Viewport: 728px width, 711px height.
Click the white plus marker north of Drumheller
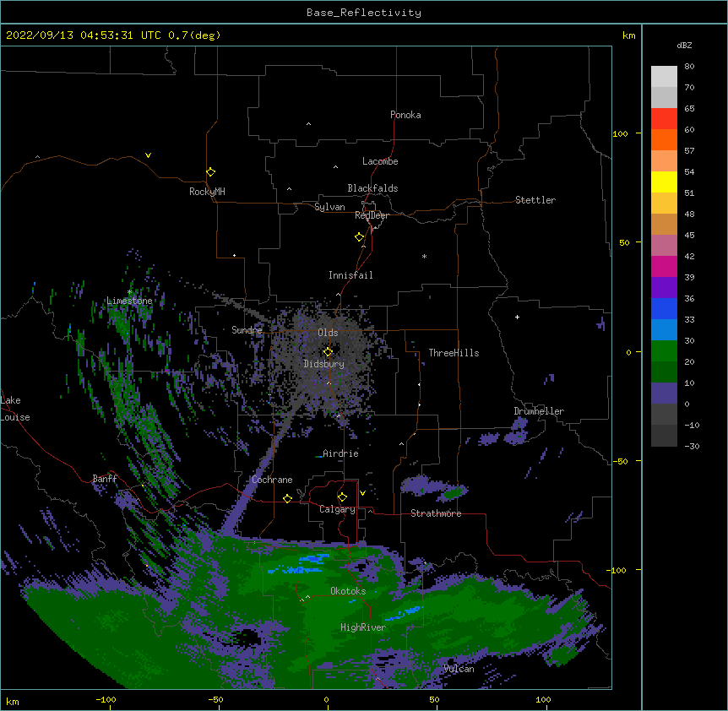(x=517, y=317)
